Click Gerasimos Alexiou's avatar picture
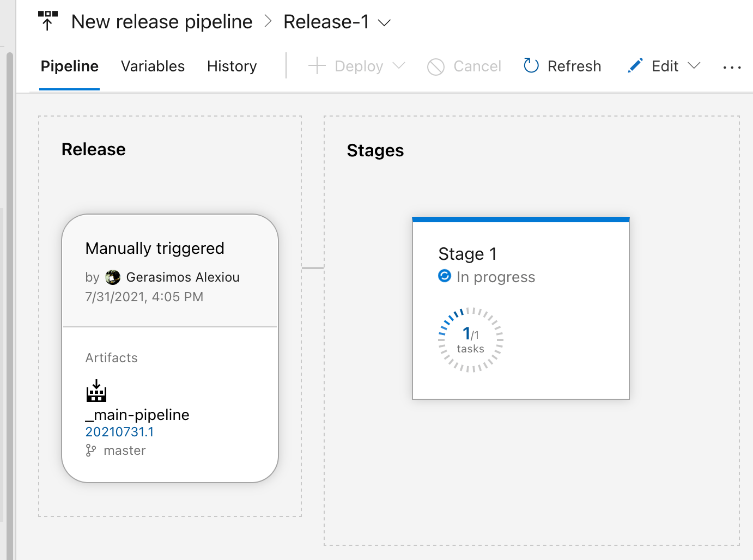Viewport: 753px width, 560px height. click(x=113, y=277)
